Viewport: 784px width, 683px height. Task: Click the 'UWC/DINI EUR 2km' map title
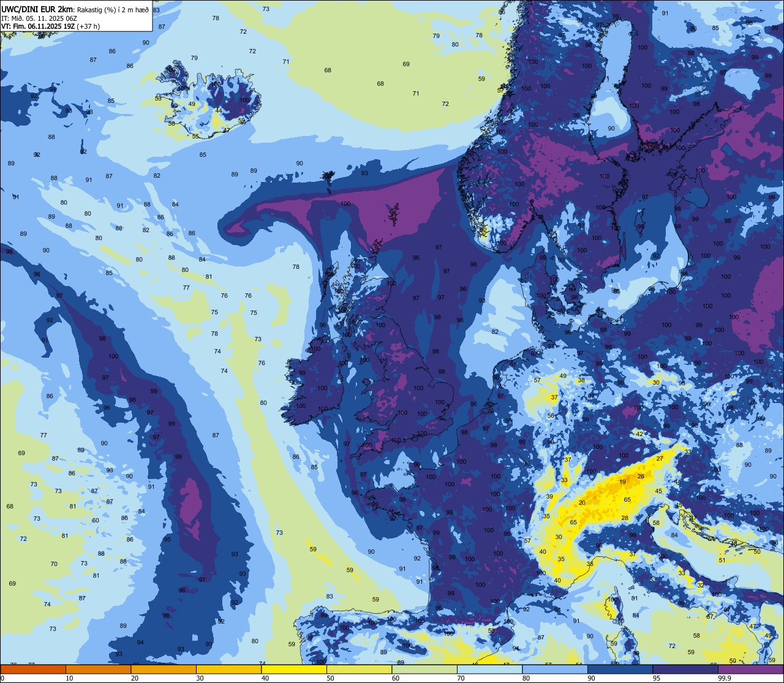point(38,9)
